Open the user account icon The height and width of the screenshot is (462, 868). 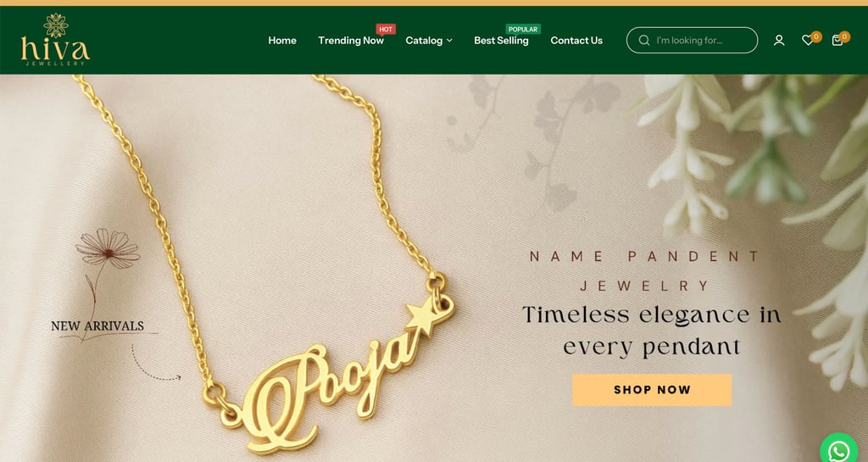(779, 41)
